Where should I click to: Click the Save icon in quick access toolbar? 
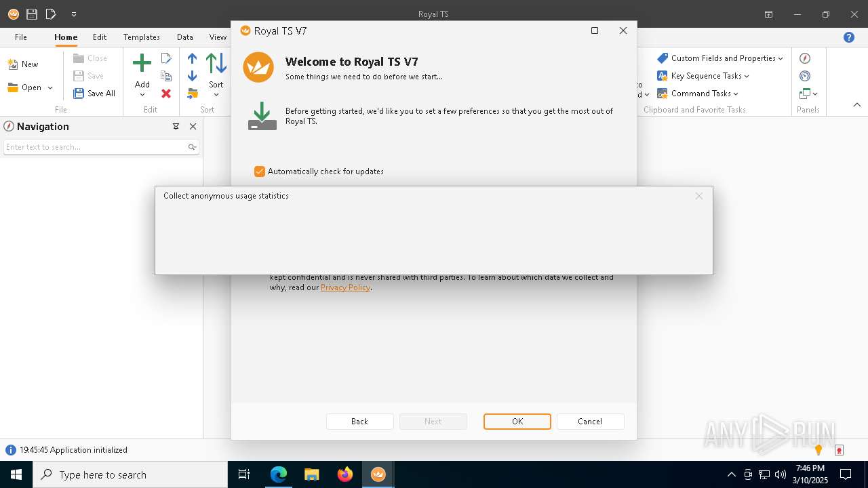pos(32,14)
